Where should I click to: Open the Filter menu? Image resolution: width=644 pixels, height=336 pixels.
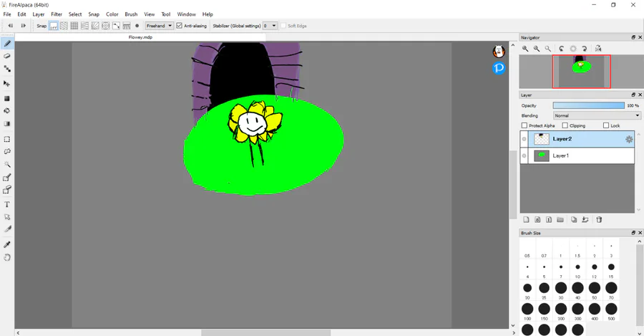[x=57, y=14]
